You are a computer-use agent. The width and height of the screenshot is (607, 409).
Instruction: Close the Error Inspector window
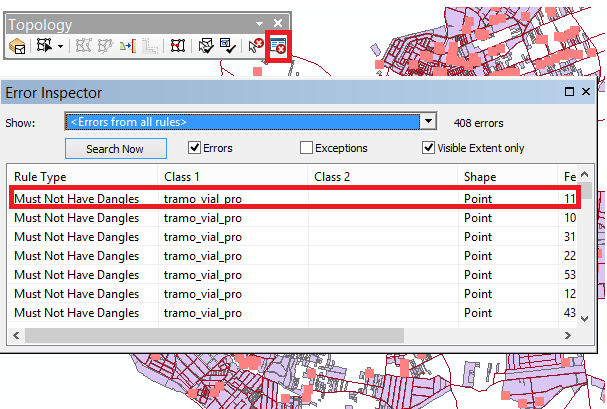click(x=586, y=92)
